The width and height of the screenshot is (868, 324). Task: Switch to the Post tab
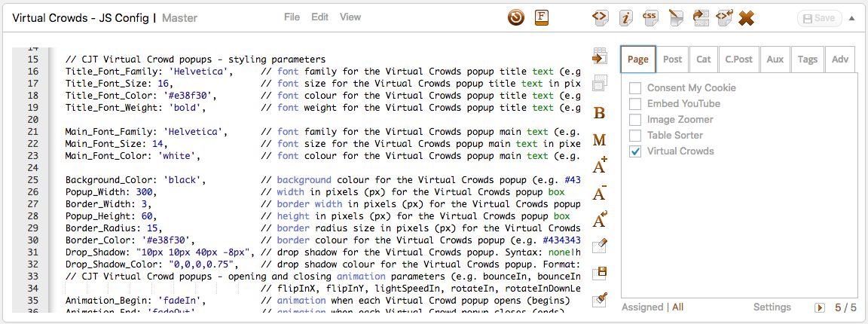coord(673,60)
